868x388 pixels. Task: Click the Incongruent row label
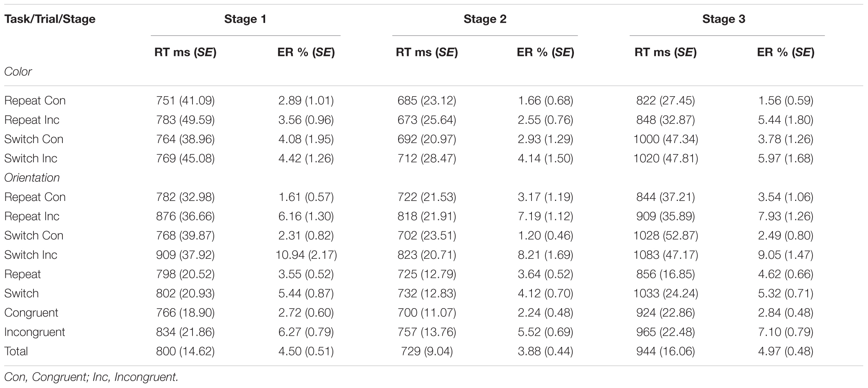click(x=35, y=332)
